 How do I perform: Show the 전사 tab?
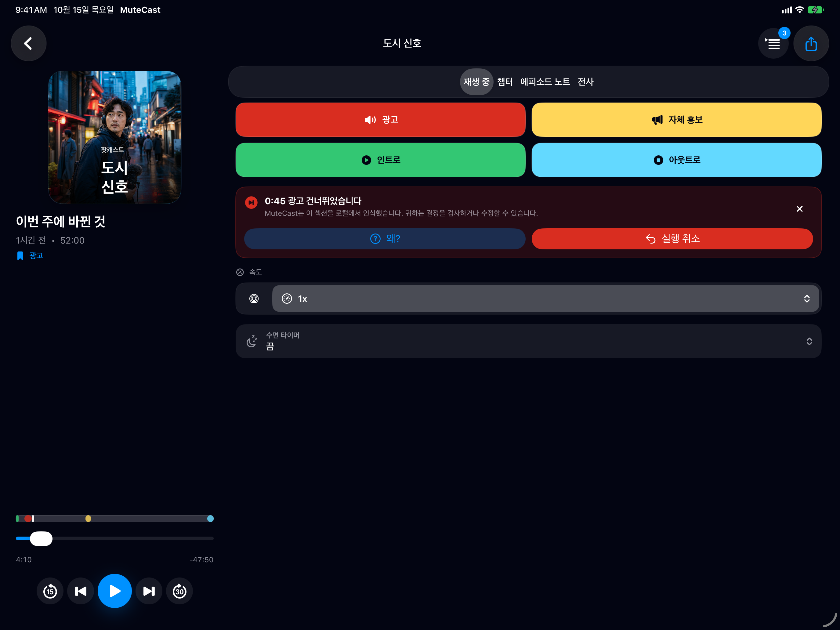(x=585, y=81)
